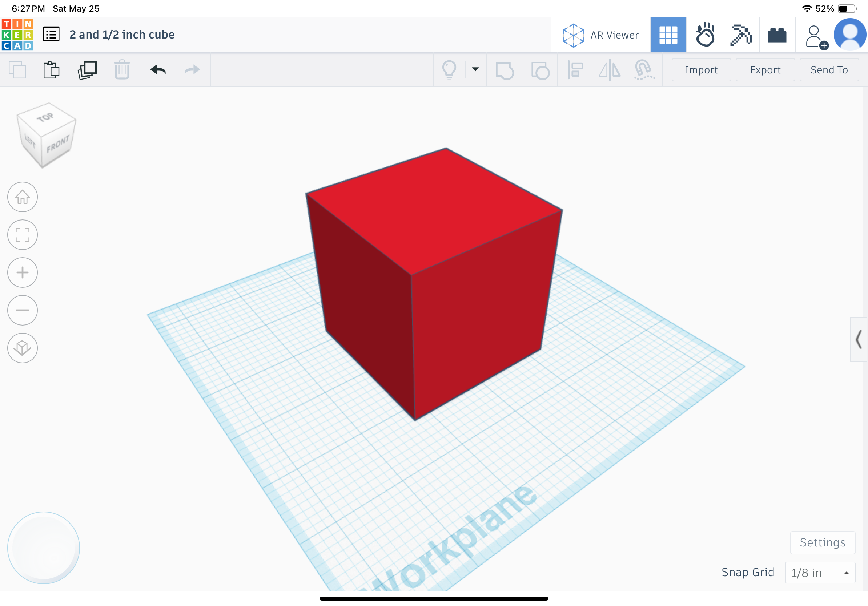This screenshot has width=868, height=606.
Task: Click Fit all in view icon
Action: (23, 235)
